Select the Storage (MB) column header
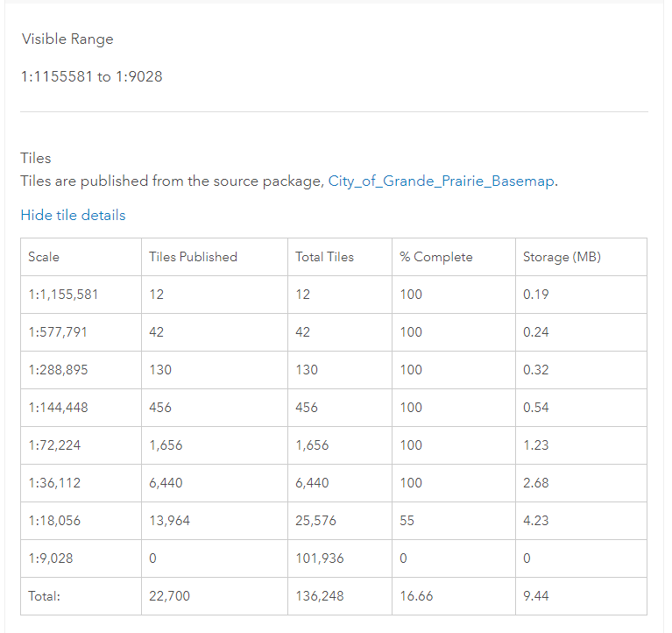This screenshot has height=633, width=672. click(x=582, y=257)
